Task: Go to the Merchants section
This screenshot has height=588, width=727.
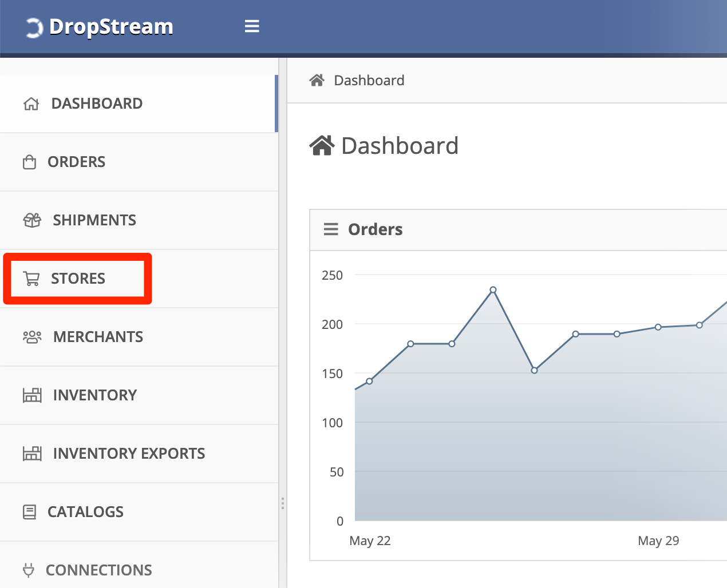Action: point(98,337)
